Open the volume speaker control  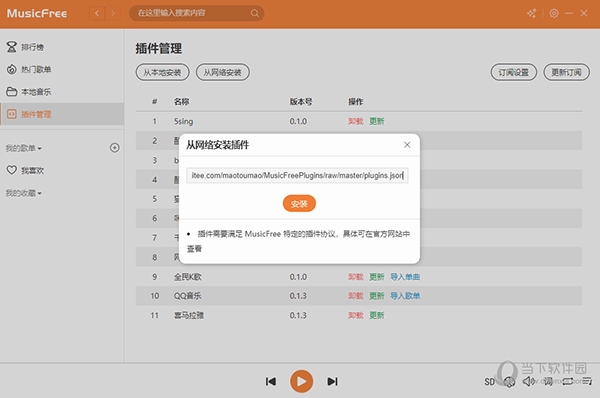click(529, 381)
